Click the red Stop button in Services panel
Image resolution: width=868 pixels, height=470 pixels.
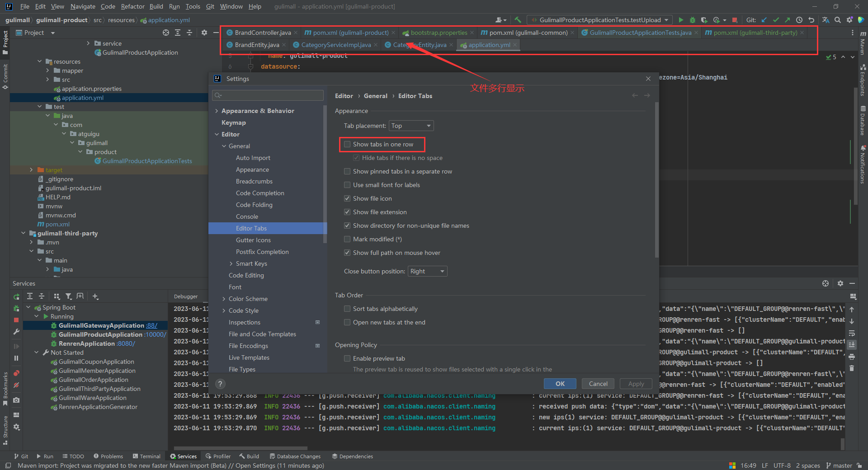pos(16,320)
